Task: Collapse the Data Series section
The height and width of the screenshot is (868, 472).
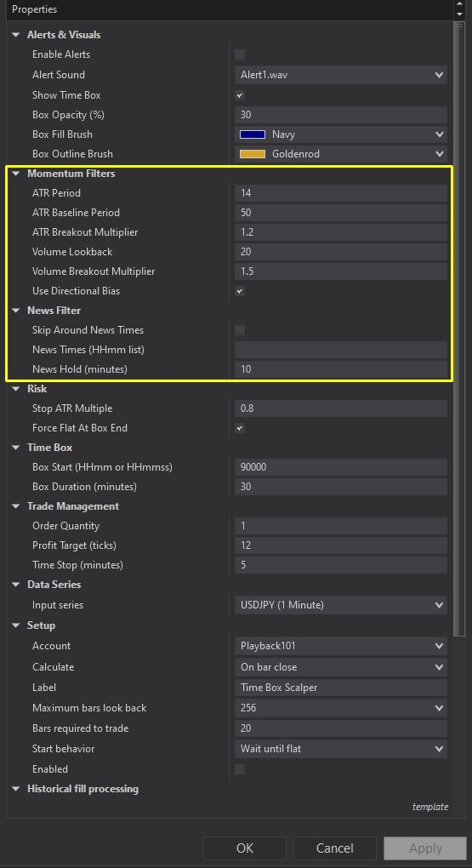Action: (x=15, y=585)
